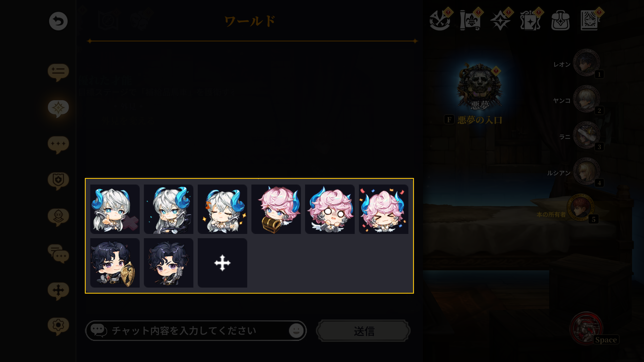Viewport: 644px width, 362px height.
Task: Select ルシアン character portrait
Action: (x=586, y=171)
